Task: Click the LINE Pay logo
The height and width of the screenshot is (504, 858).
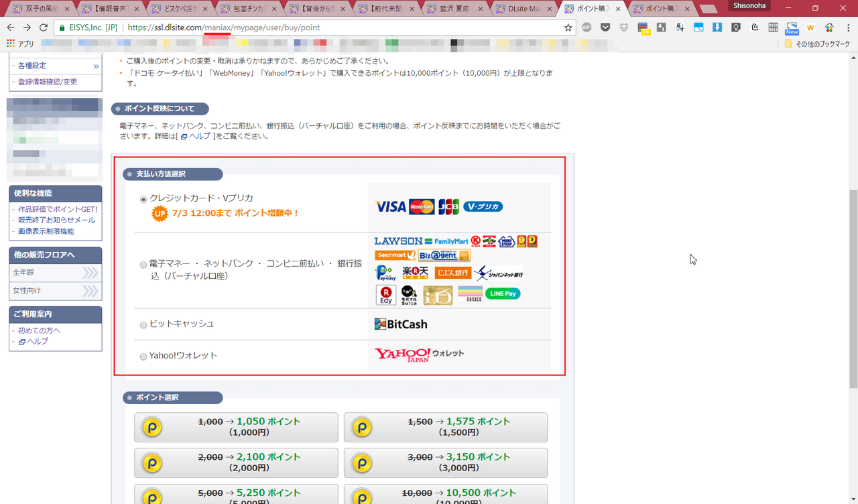Action: (x=503, y=294)
